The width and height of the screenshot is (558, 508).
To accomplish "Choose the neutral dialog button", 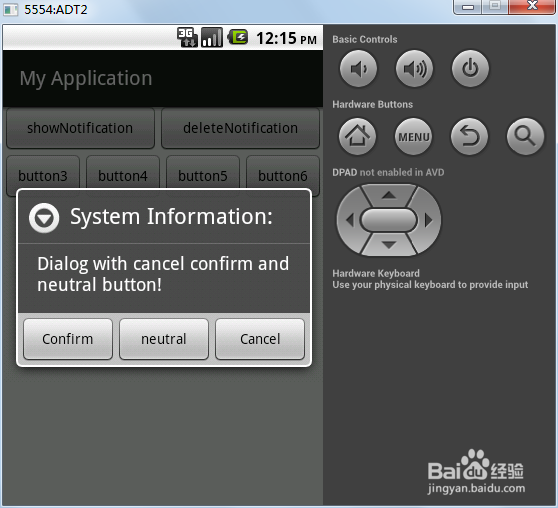I will click(x=164, y=339).
